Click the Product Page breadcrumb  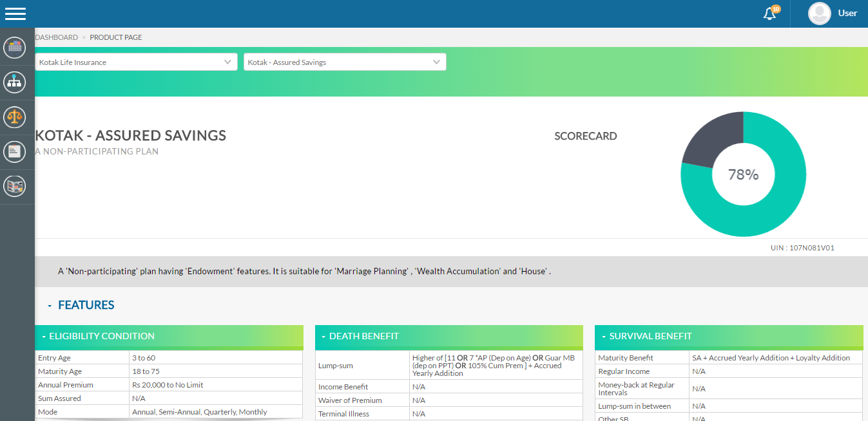pos(116,37)
